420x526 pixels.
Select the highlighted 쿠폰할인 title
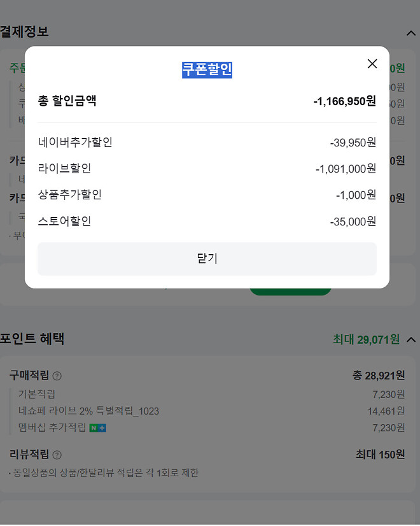tap(207, 68)
